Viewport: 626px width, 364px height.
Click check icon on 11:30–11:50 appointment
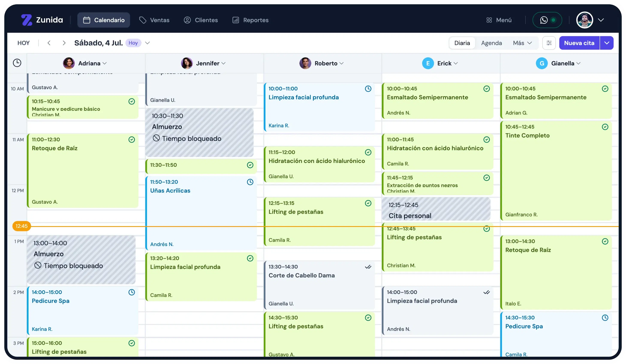pyautogui.click(x=250, y=165)
